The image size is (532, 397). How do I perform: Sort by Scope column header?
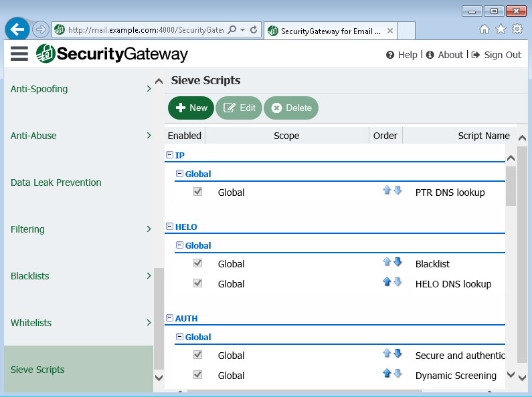[286, 136]
